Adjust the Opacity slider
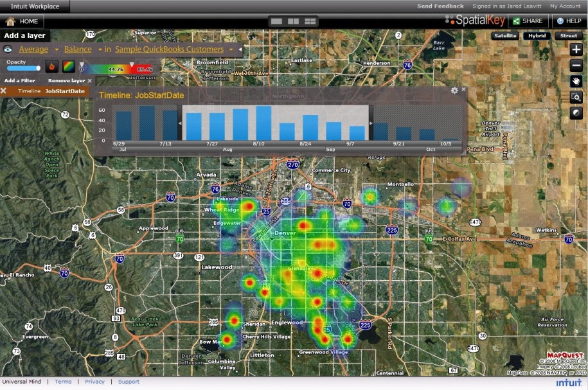Image resolution: width=588 pixels, height=390 pixels. [24, 68]
